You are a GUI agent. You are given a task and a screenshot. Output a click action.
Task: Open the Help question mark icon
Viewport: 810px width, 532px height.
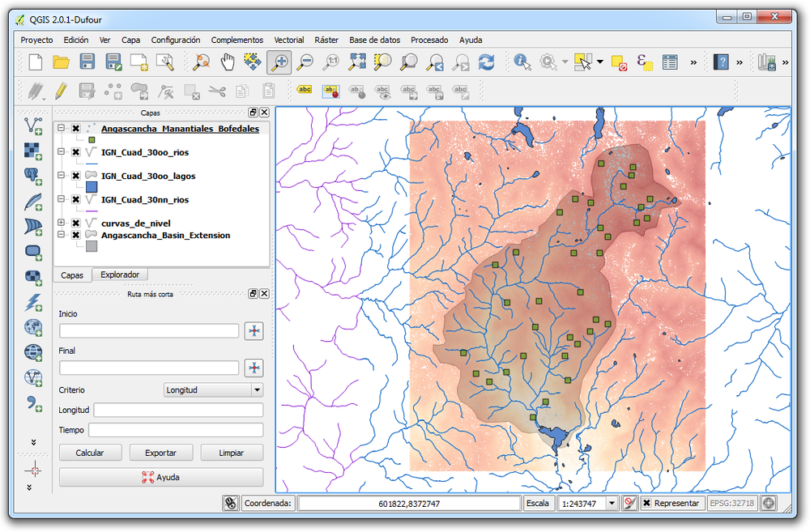(721, 62)
